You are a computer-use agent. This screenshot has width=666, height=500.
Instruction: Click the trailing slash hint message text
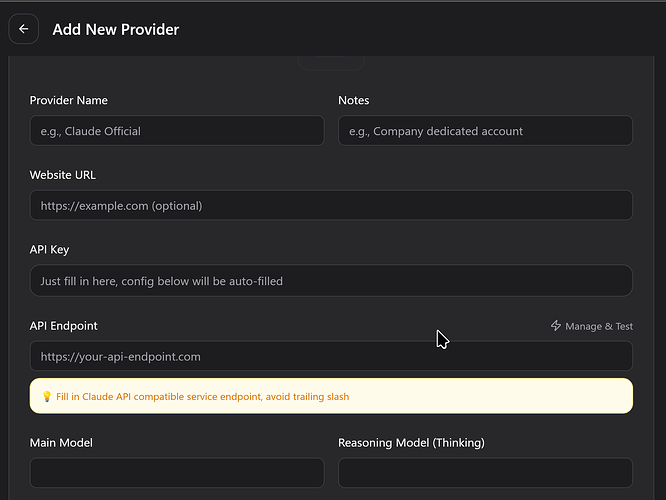pyautogui.click(x=203, y=397)
